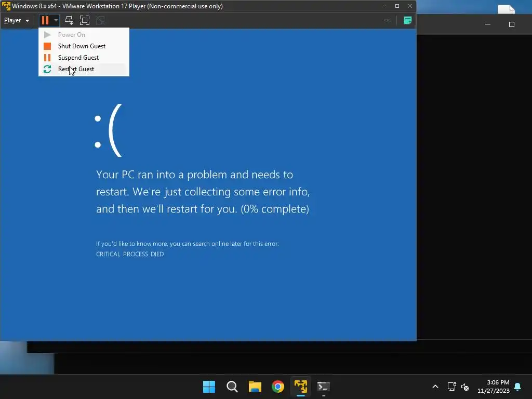Open taskbar Search
Screen dimensions: 532x399
click(232, 387)
